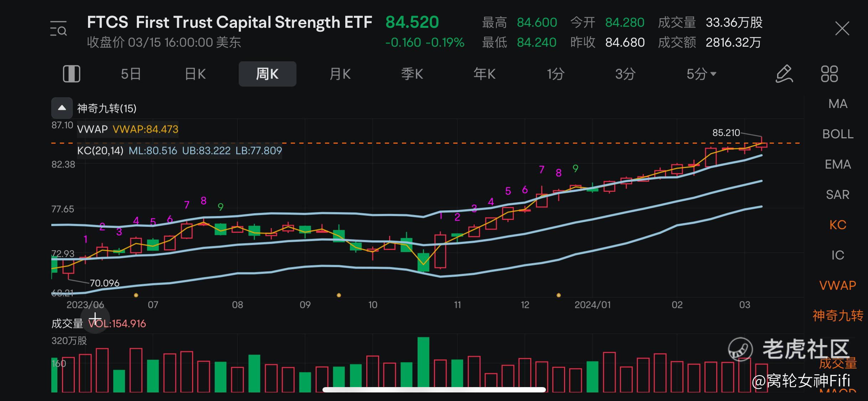Tap the ML:80.516 legend value

click(153, 150)
